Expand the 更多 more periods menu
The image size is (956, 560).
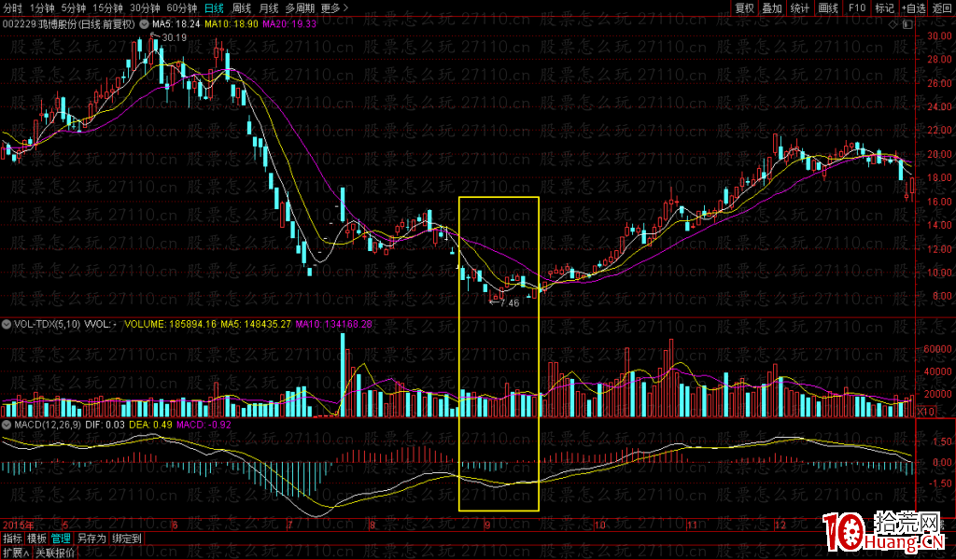334,7
